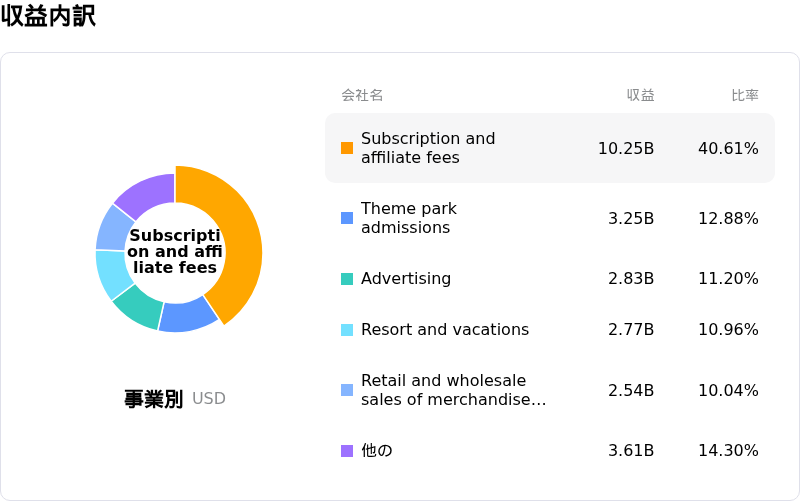Select the Theme park admissions row label

409,218
